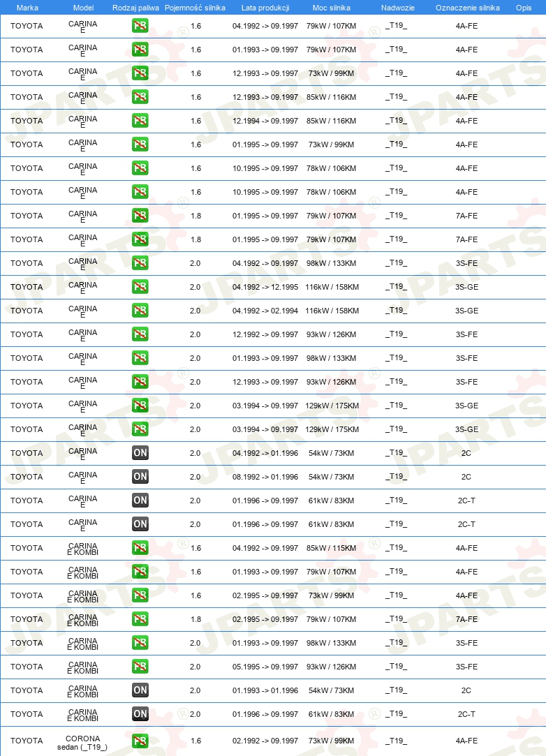
Task: Select 54kW / 73KM in the Kombi row
Action: click(332, 690)
